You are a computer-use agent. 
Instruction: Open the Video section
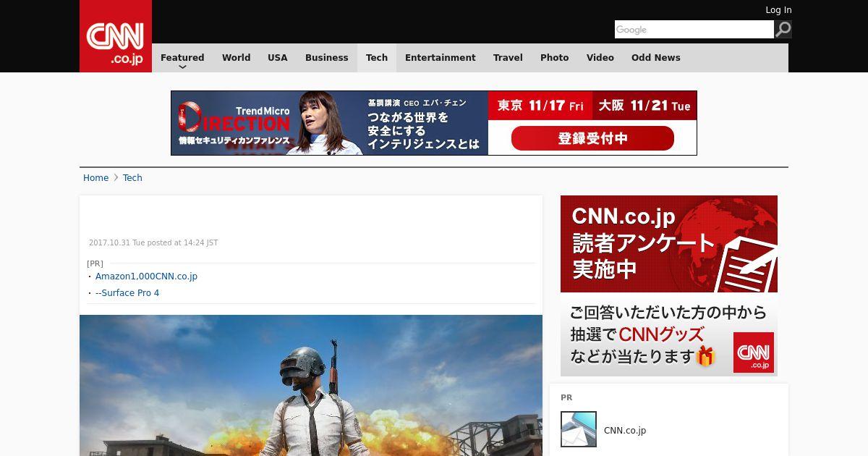click(600, 58)
